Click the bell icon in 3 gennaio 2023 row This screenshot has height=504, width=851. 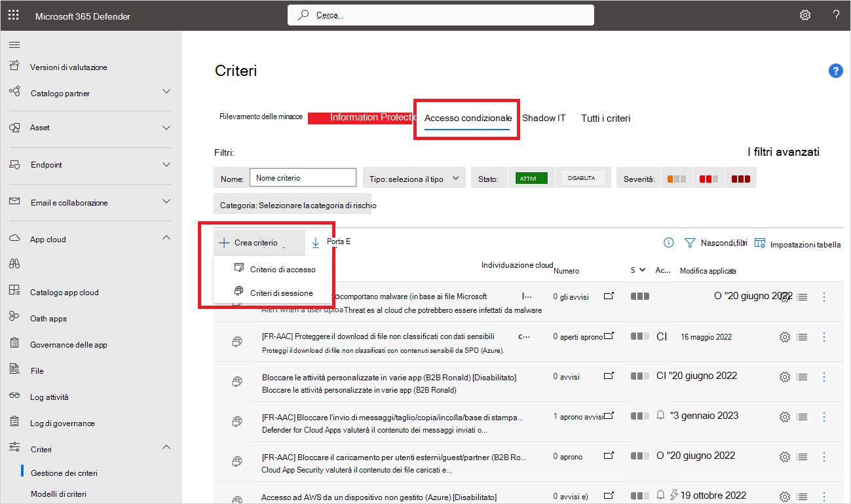coord(661,416)
